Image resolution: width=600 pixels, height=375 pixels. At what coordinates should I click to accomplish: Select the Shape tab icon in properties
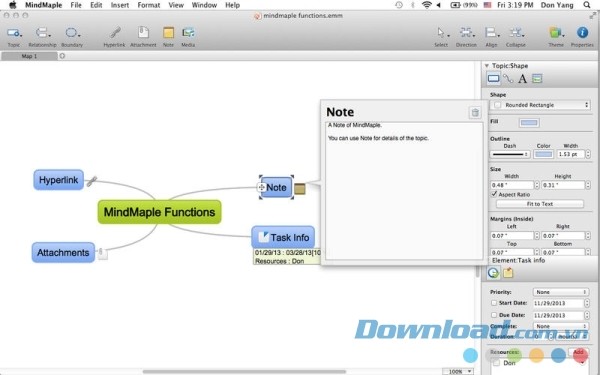click(493, 79)
